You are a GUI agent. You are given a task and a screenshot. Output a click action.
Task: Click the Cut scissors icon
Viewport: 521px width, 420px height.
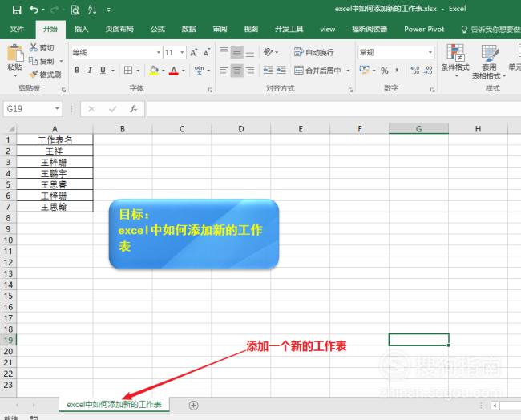click(x=33, y=47)
